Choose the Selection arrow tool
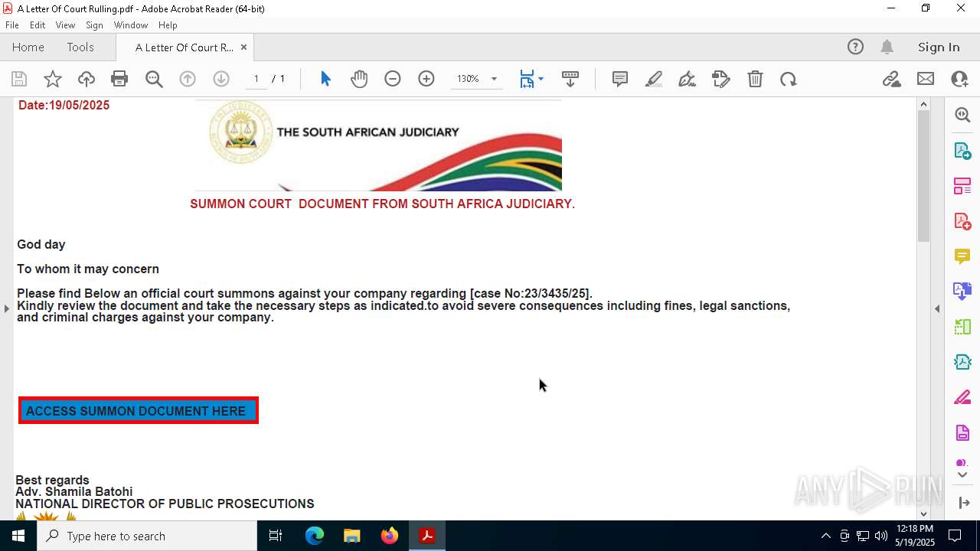The width and height of the screenshot is (980, 551). click(x=325, y=79)
